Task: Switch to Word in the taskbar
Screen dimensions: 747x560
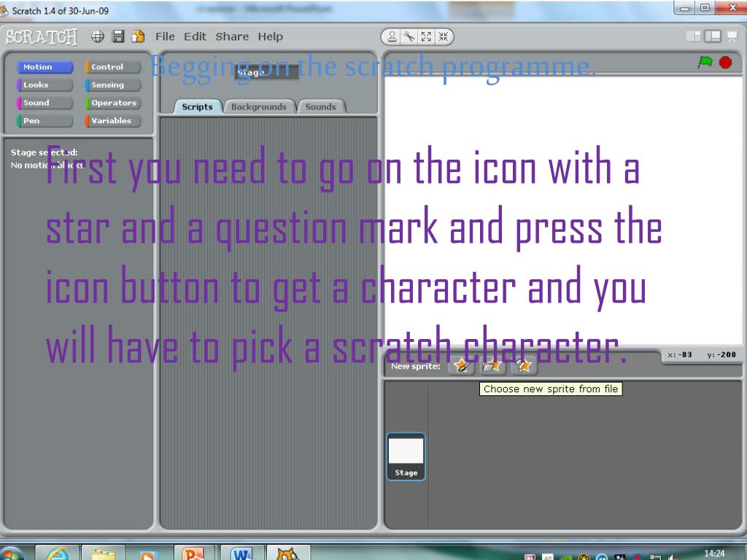Action: click(x=241, y=554)
